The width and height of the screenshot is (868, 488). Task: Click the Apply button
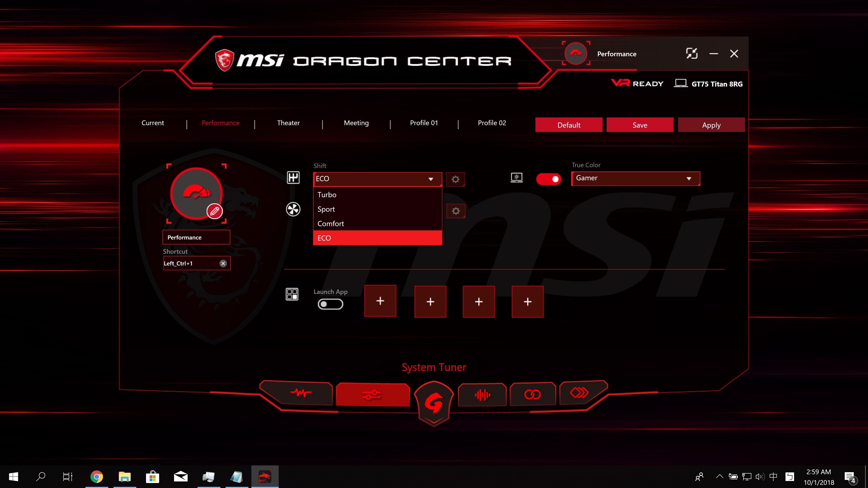pos(711,125)
